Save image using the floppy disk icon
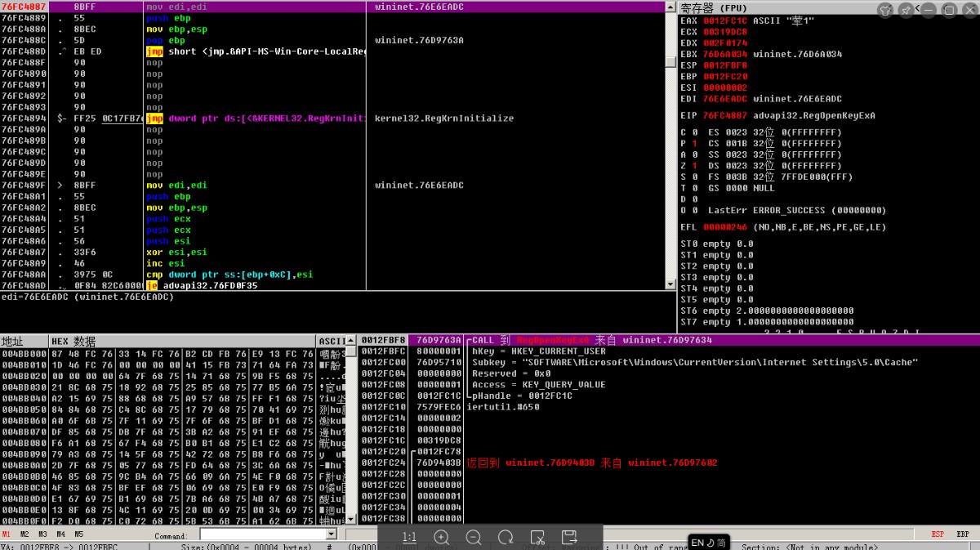Image resolution: width=980 pixels, height=550 pixels. (569, 537)
